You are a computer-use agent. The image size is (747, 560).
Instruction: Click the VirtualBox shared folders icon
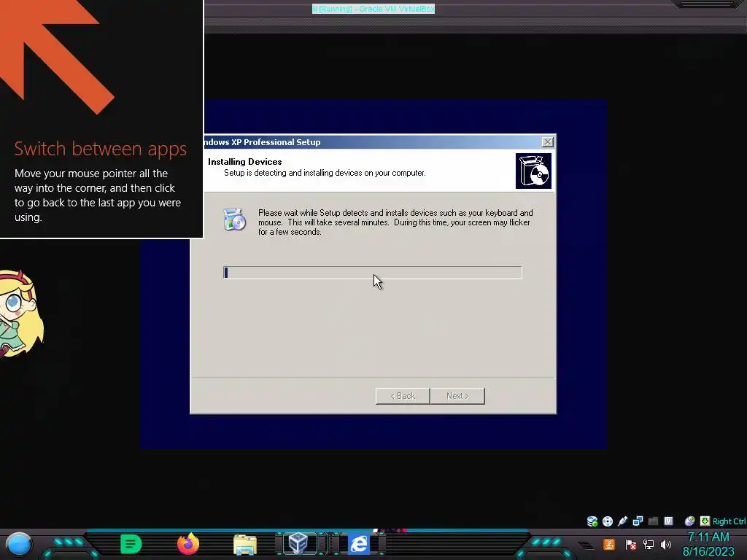pyautogui.click(x=653, y=521)
